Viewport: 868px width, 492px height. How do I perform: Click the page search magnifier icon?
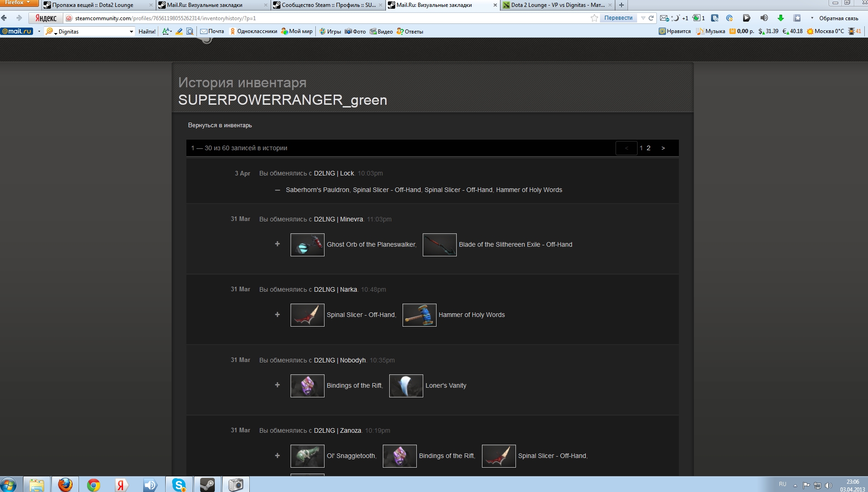tap(190, 31)
